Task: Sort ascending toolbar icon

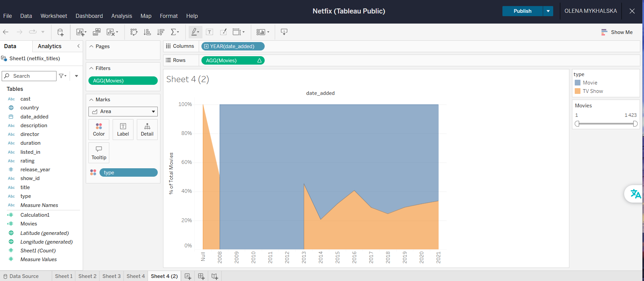Action: 147,32
